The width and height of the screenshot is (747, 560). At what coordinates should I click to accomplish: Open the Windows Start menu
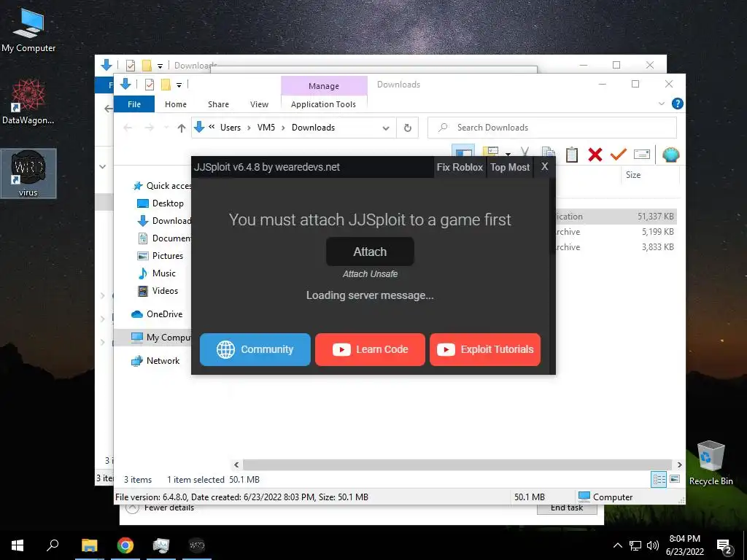[18, 545]
